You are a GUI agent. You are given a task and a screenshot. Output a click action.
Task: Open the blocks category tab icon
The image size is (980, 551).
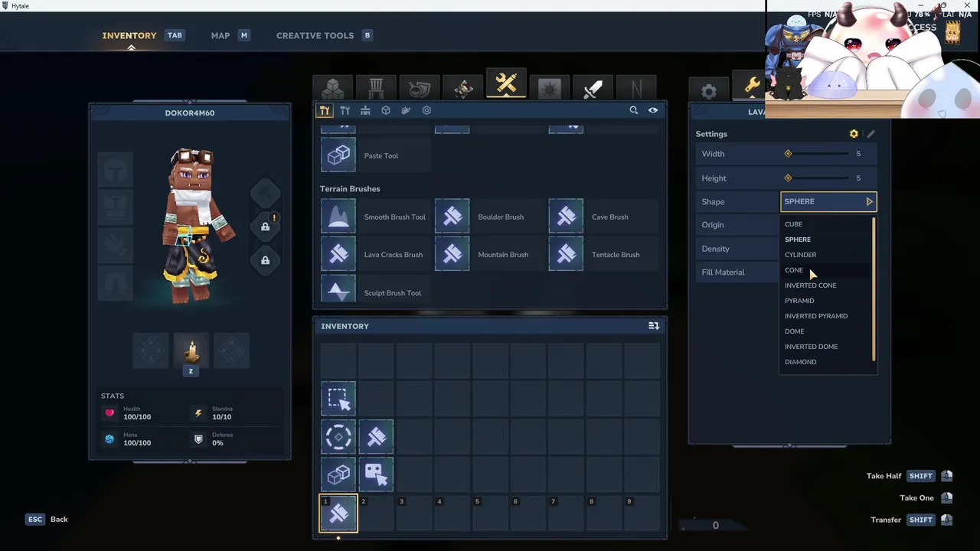(332, 89)
